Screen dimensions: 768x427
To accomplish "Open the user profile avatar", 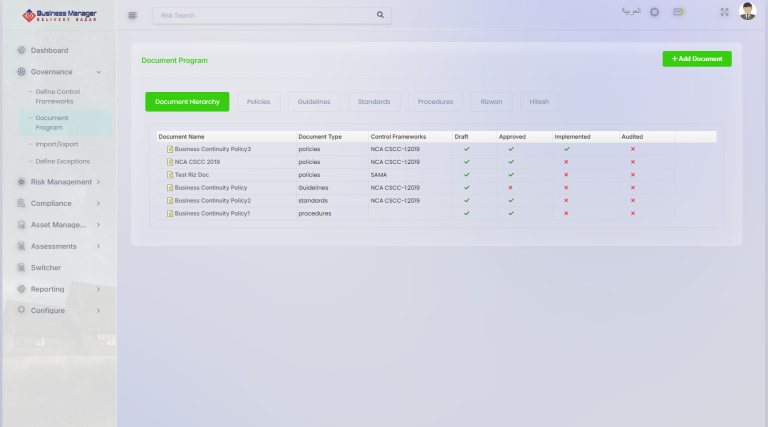I will tap(748, 12).
